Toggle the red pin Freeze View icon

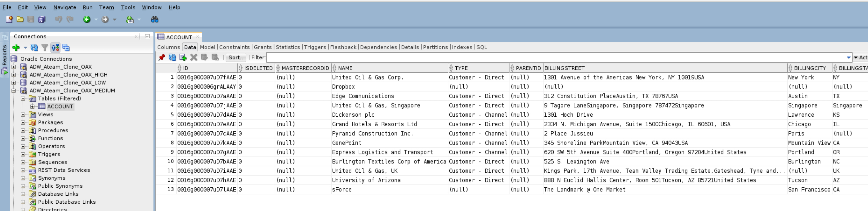tap(162, 58)
